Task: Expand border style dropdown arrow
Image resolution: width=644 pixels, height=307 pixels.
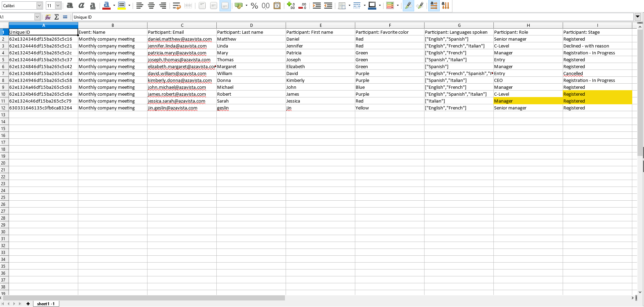Action: click(365, 6)
